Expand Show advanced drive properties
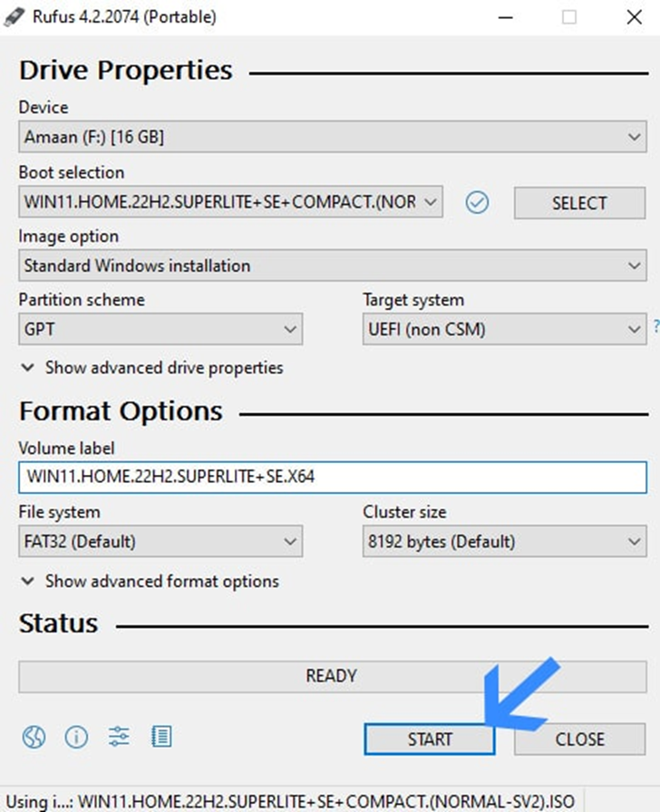The height and width of the screenshot is (812, 660). click(x=151, y=368)
